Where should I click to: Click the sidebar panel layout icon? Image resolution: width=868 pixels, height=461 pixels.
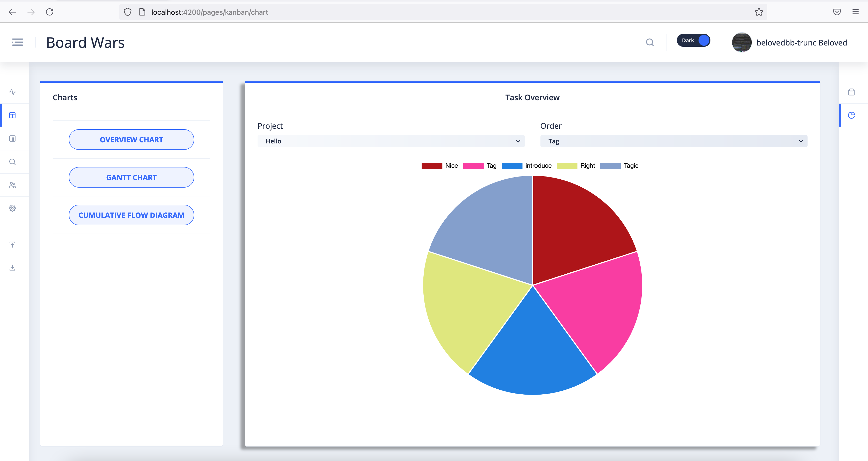pos(12,139)
